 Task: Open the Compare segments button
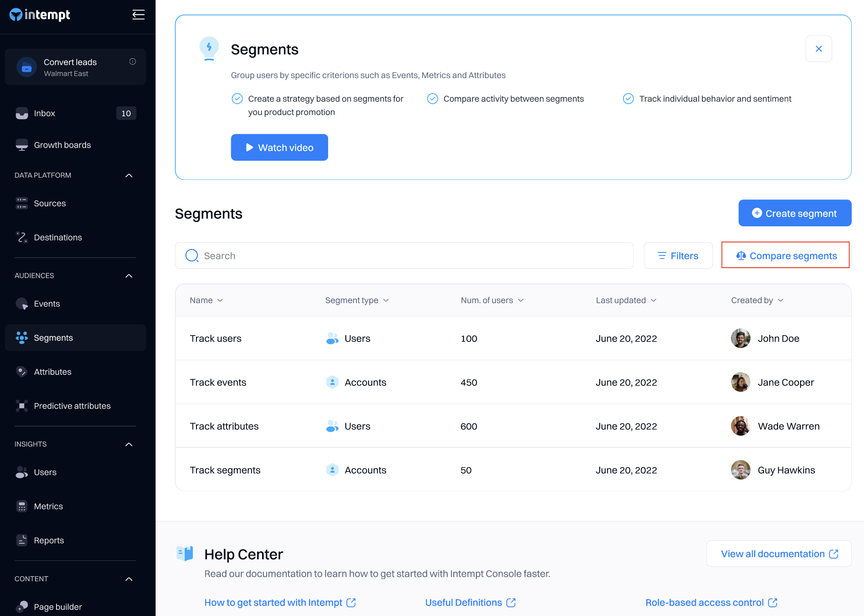785,255
